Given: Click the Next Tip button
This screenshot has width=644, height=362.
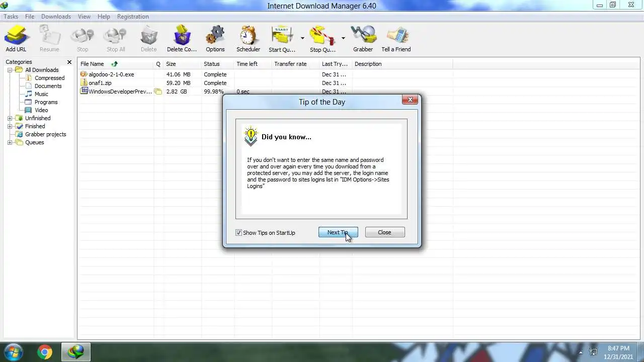Looking at the screenshot, I should point(338,232).
